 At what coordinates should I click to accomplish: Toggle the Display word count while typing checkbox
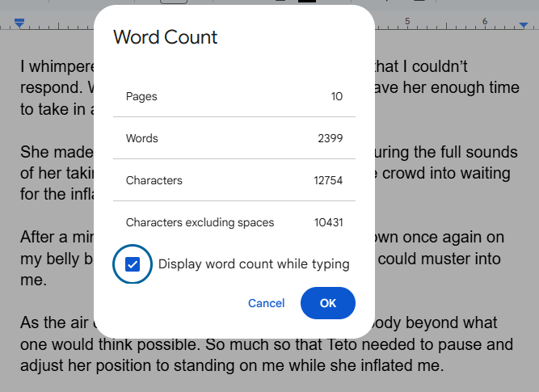coord(133,264)
